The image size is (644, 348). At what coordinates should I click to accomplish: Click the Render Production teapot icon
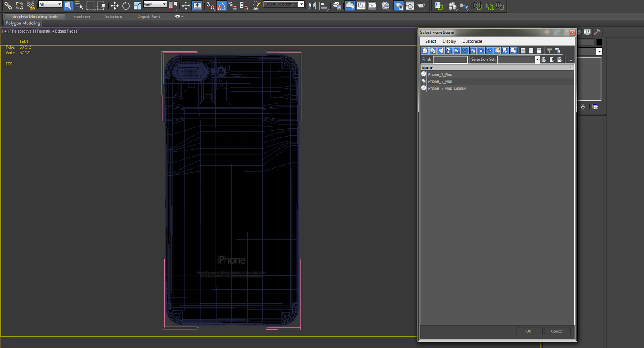(x=421, y=6)
